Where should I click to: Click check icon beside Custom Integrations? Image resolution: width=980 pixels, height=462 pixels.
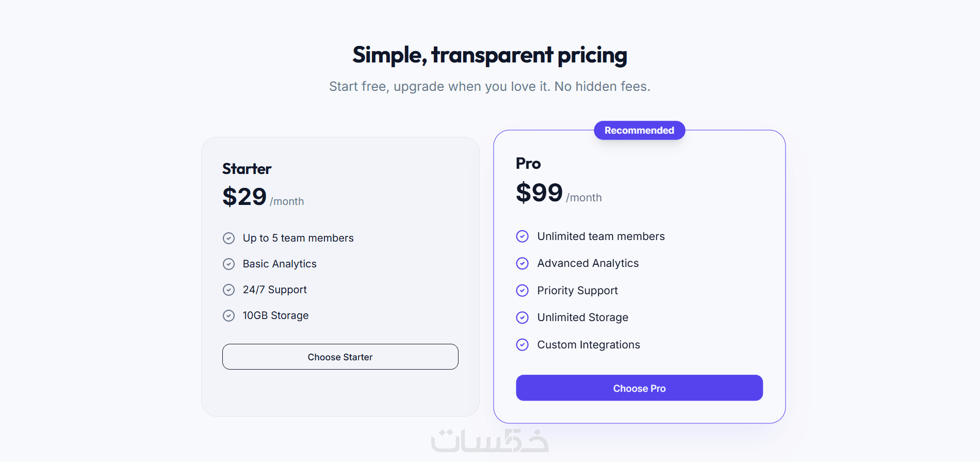coord(522,345)
